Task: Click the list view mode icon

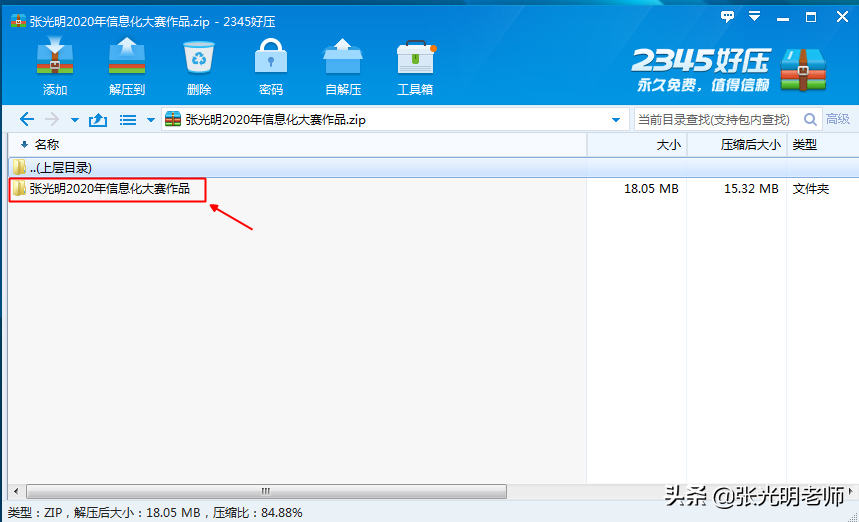Action: [128, 119]
